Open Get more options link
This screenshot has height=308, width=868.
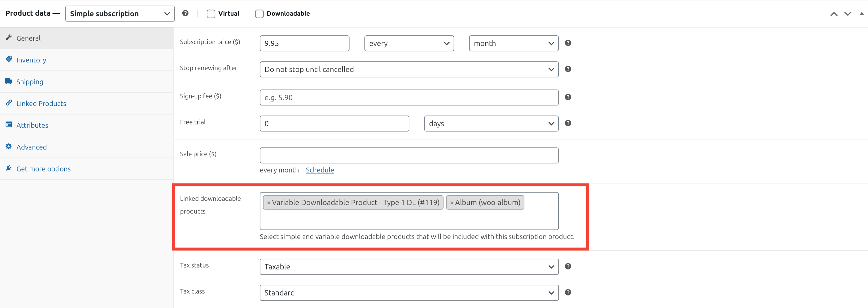tap(44, 169)
